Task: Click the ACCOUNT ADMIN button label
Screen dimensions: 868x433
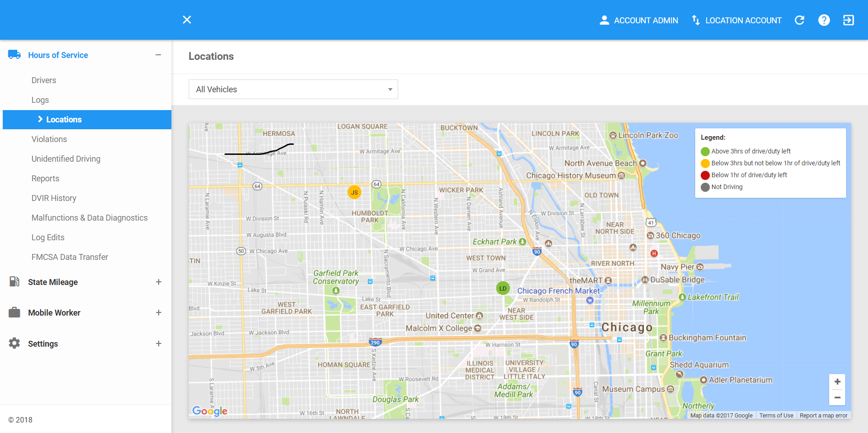Action: pos(646,21)
